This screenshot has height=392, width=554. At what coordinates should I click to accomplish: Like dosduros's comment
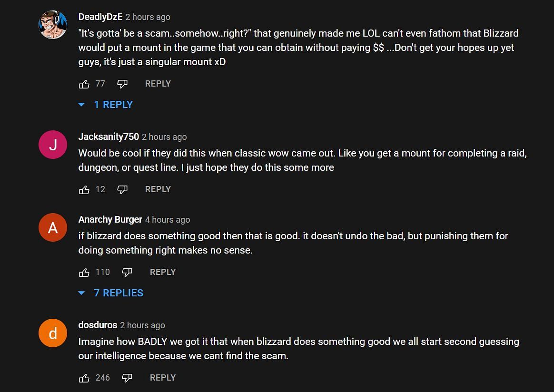[84, 378]
